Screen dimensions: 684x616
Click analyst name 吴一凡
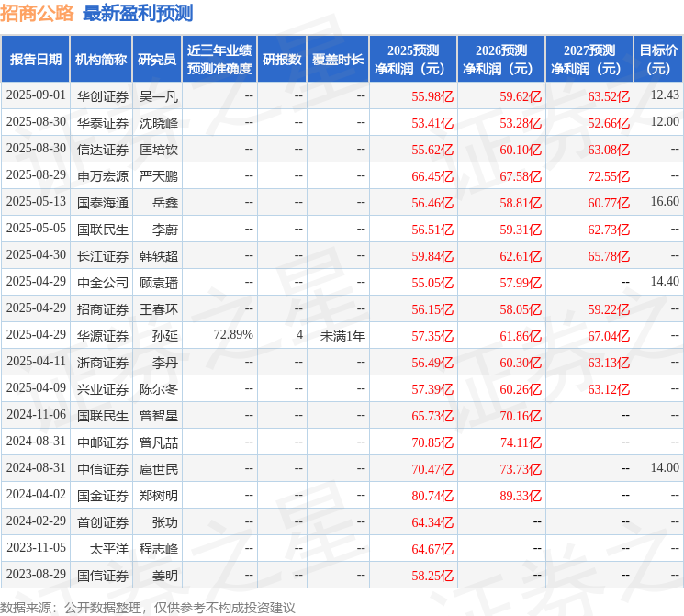(x=158, y=96)
